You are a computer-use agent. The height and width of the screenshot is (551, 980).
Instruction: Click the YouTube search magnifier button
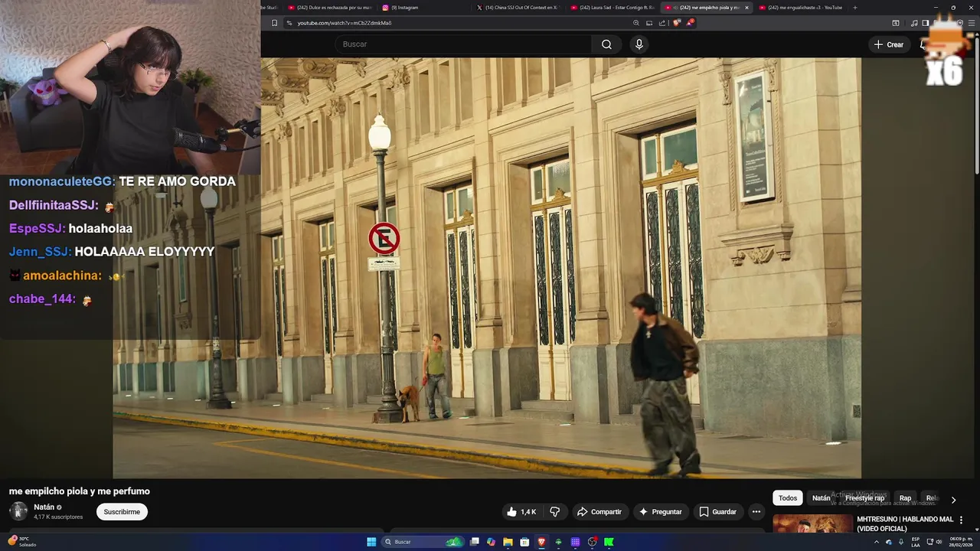[x=606, y=44]
